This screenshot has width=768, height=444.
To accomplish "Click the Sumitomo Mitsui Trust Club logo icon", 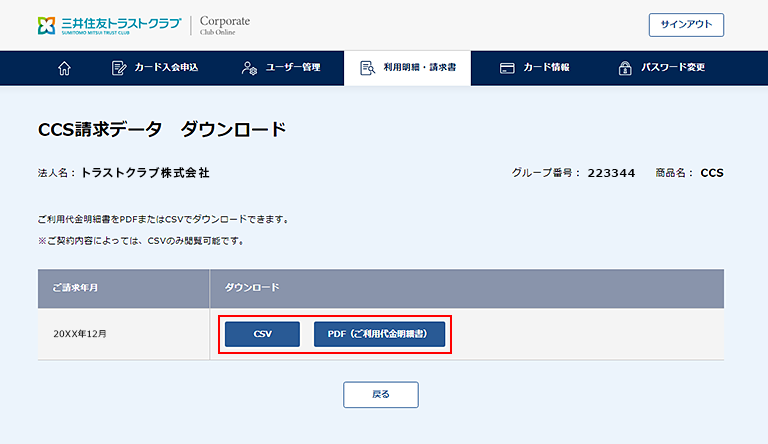I will pyautogui.click(x=47, y=25).
